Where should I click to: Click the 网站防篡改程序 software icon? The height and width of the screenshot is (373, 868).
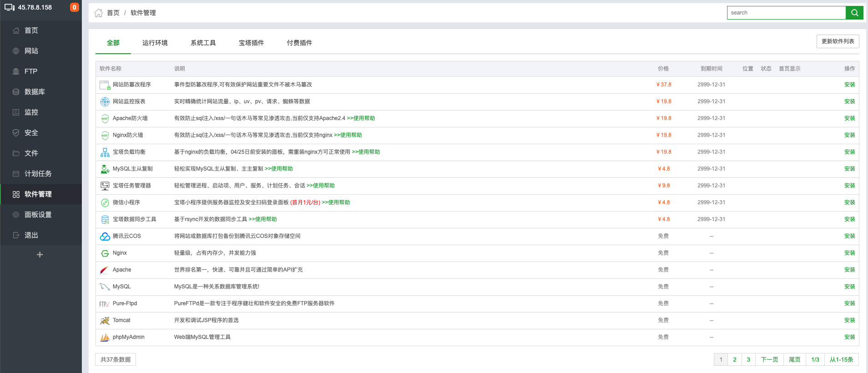click(x=105, y=85)
